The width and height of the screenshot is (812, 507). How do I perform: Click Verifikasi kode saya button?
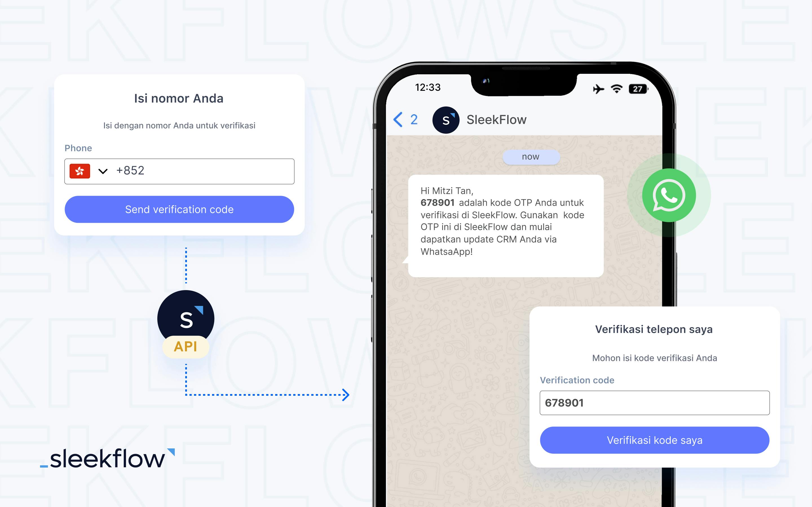pos(654,440)
